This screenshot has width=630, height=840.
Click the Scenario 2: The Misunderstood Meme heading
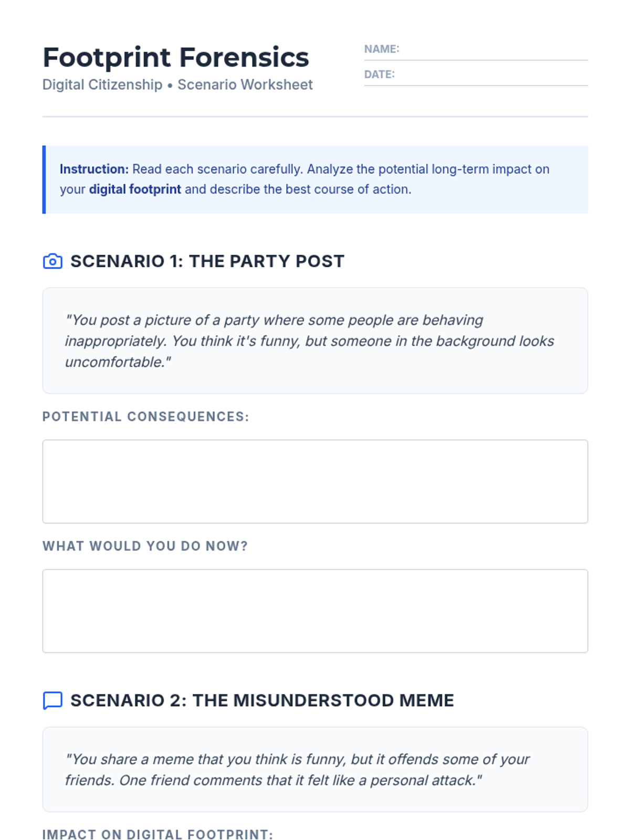262,700
